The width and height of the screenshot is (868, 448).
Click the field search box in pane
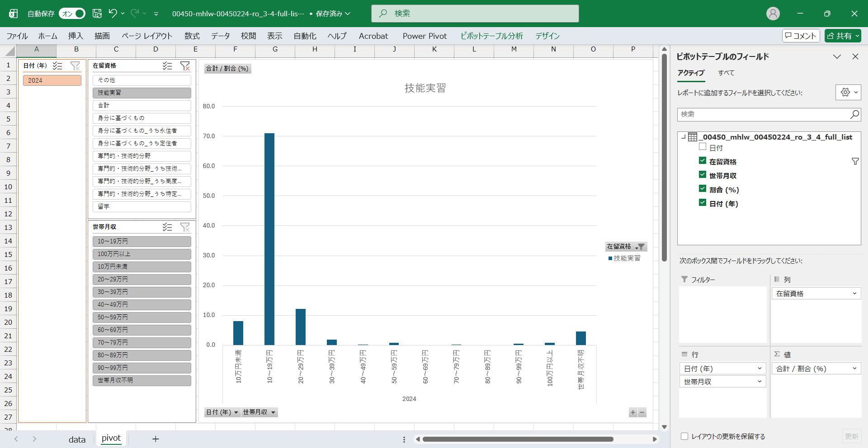point(764,115)
